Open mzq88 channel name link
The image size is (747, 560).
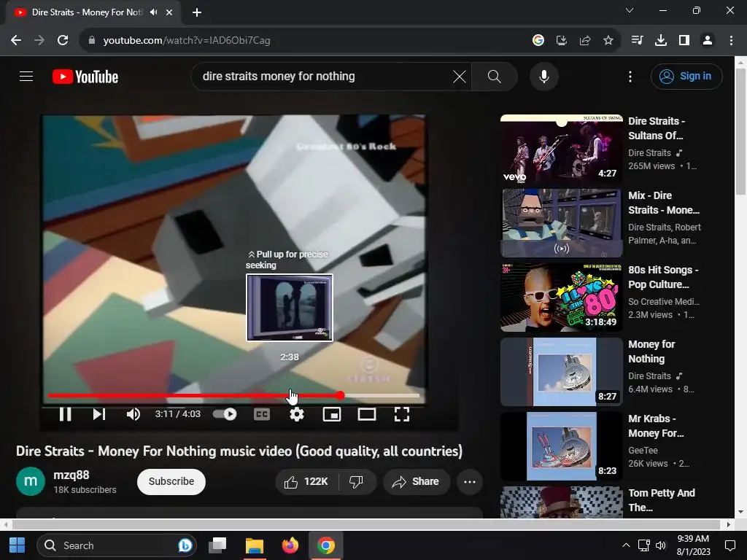point(71,475)
